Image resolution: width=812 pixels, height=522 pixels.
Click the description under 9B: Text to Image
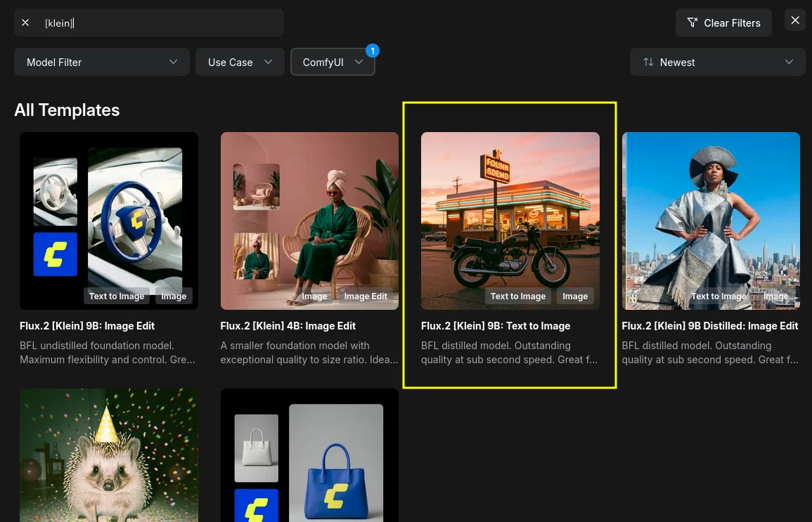click(x=509, y=352)
